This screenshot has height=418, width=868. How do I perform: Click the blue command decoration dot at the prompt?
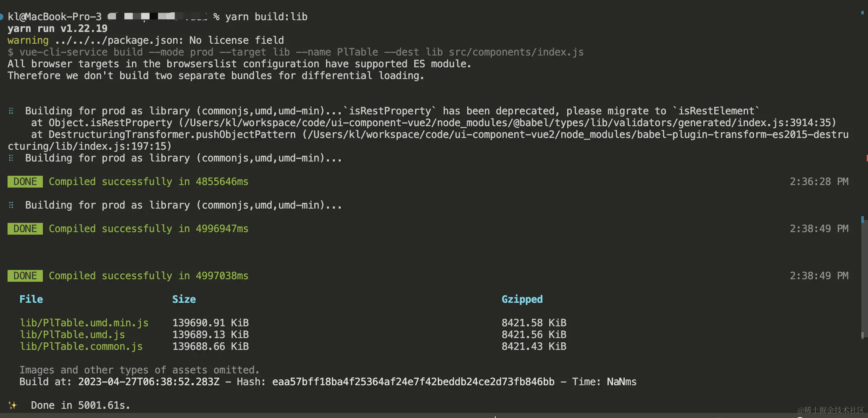coord(2,17)
